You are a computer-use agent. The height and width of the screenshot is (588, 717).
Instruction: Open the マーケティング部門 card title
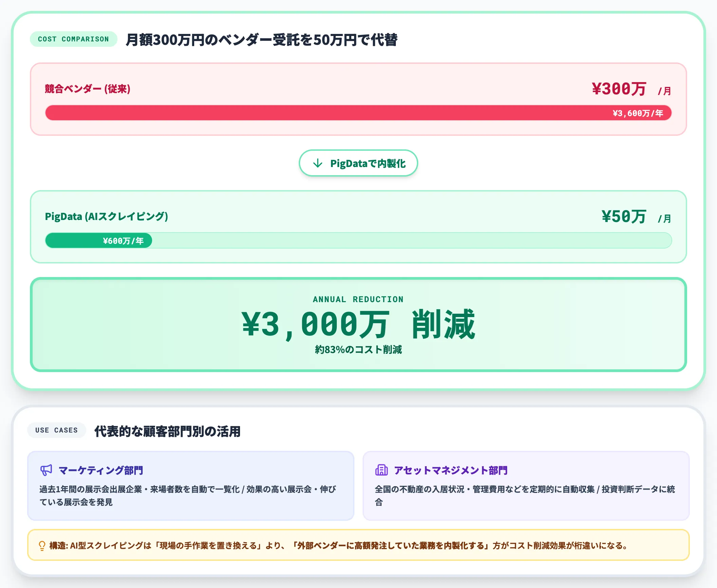coord(101,470)
